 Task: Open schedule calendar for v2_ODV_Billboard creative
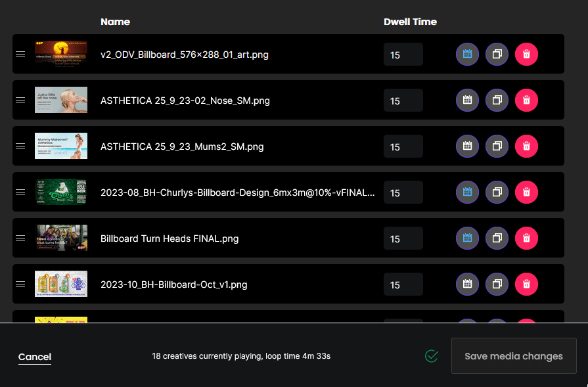467,54
